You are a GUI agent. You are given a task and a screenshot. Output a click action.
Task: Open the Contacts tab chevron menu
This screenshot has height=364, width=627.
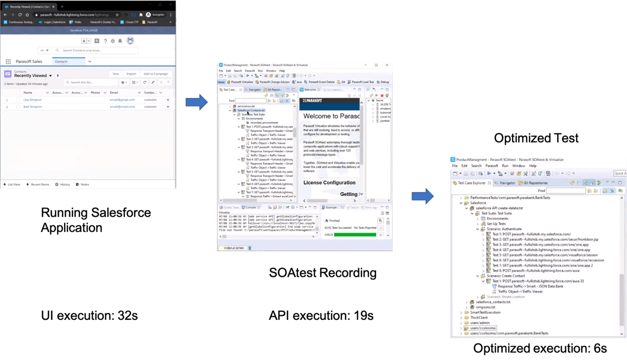click(x=89, y=62)
